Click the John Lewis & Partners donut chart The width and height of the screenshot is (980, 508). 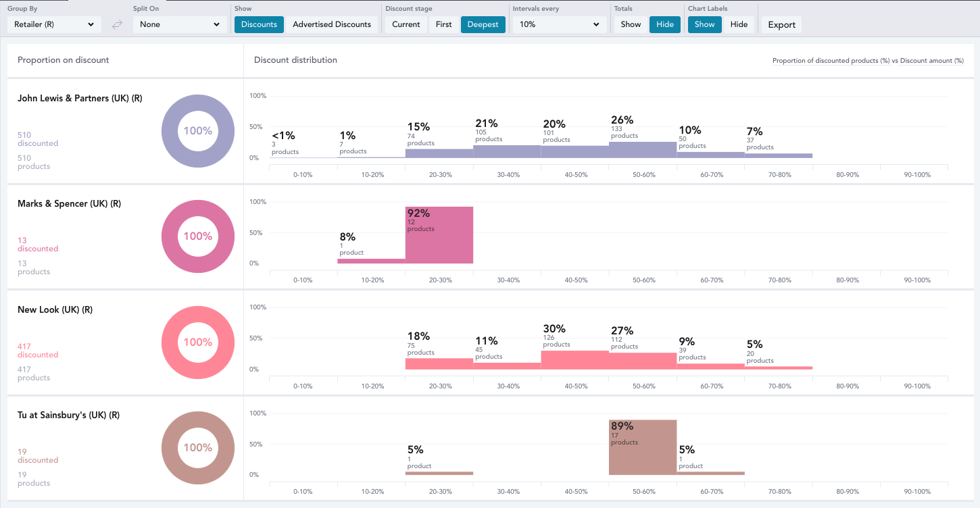click(x=198, y=130)
